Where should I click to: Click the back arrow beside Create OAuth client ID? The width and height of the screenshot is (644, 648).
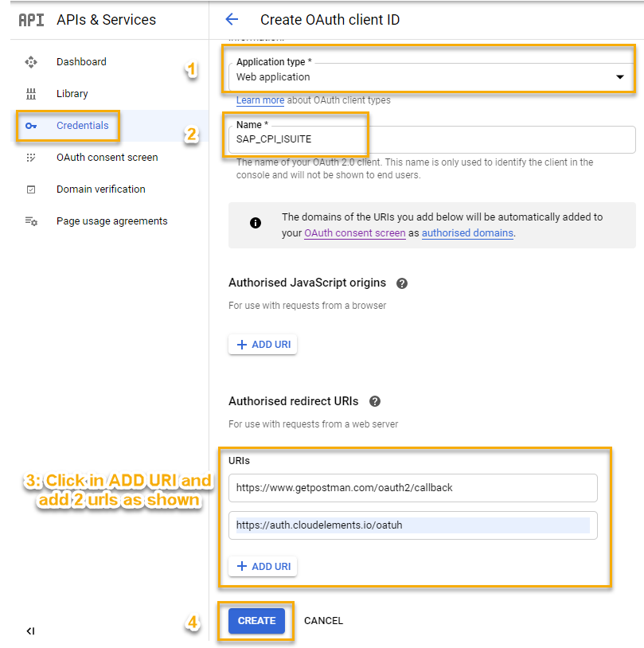(x=232, y=19)
